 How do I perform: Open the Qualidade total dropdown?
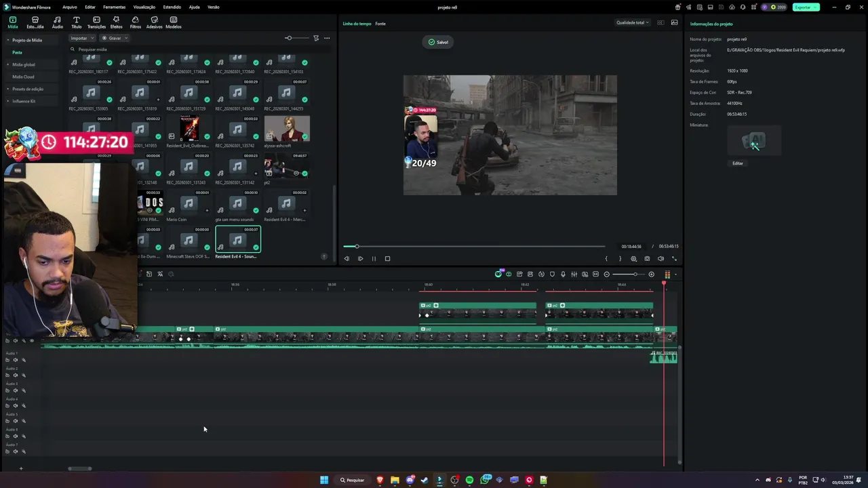[x=632, y=22]
